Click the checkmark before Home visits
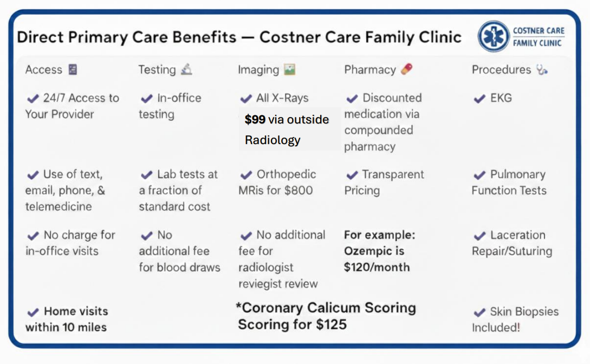 point(33,312)
